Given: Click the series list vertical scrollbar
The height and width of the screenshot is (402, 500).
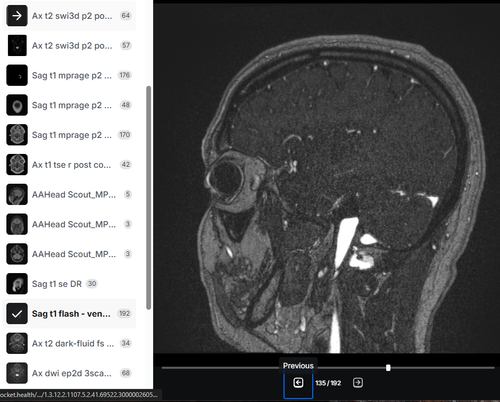Looking at the screenshot, I should coord(149,198).
